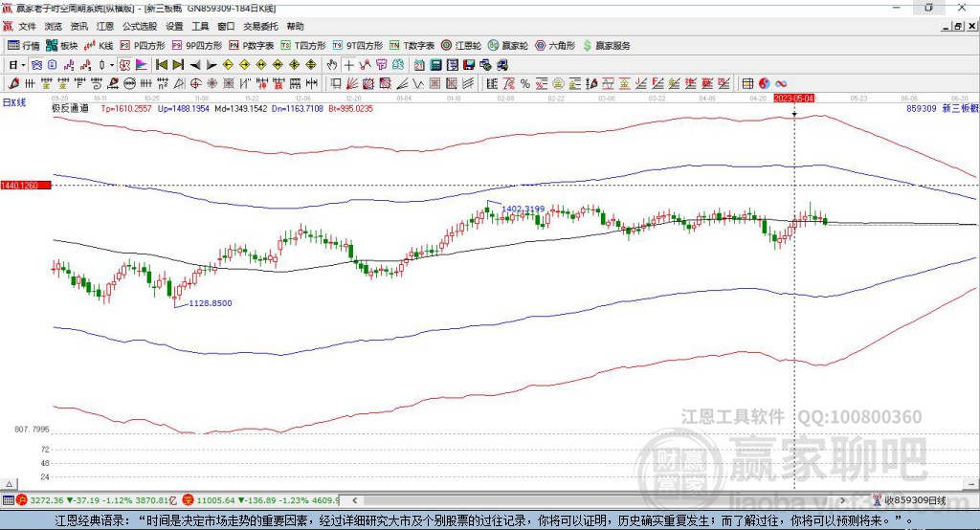This screenshot has height=530, width=980.
Task: Open the calendar date icon
Action: coord(419,64)
